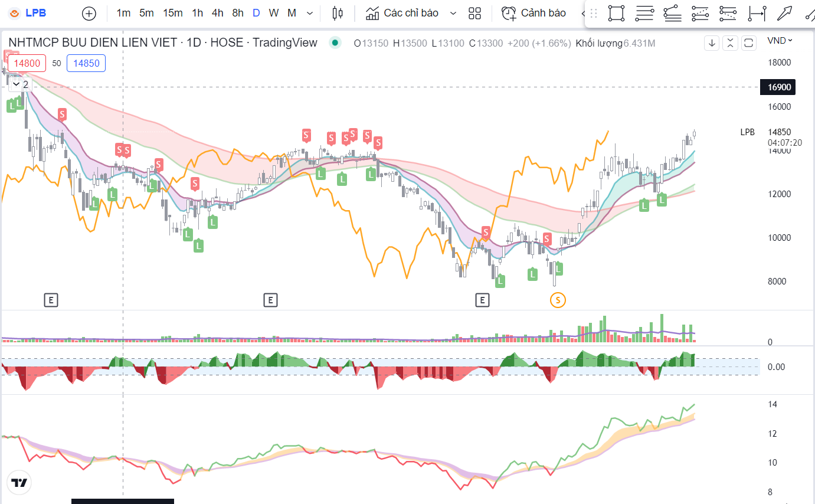This screenshot has width=815, height=504.
Task: Select the lines tool with rising dotted diagonal
Action: pyautogui.click(x=700, y=13)
